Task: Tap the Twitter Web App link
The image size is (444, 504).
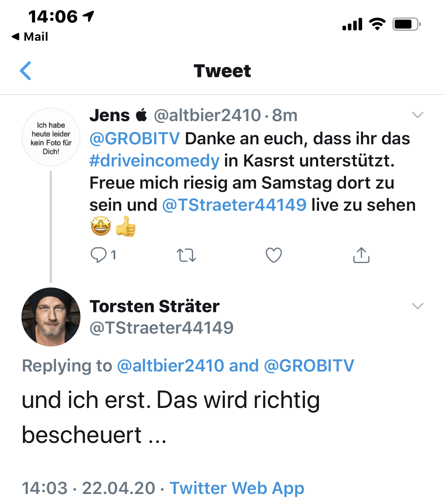Action: 237,488
